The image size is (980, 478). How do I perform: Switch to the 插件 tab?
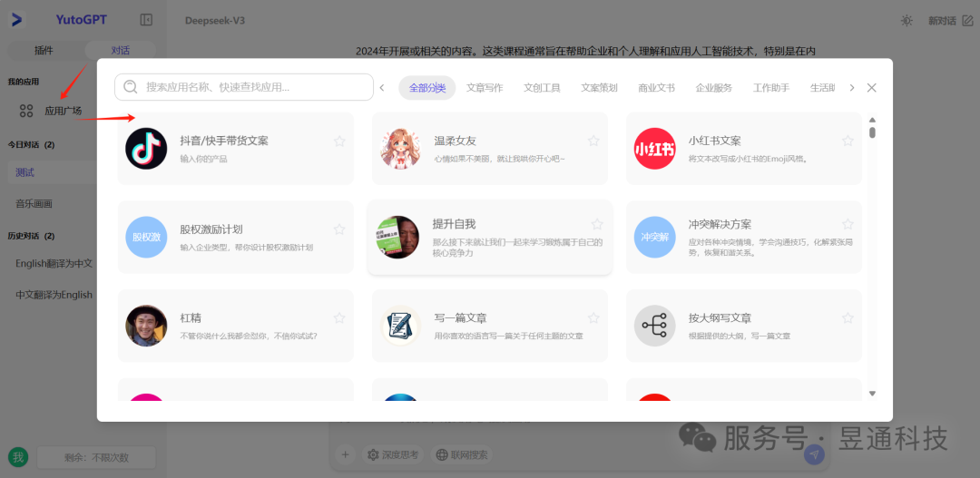tap(44, 51)
